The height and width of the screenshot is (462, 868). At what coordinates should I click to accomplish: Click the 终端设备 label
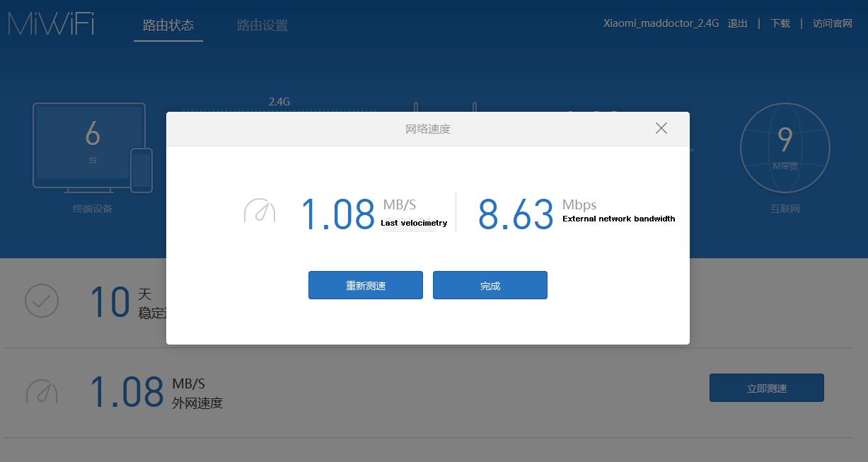[93, 209]
